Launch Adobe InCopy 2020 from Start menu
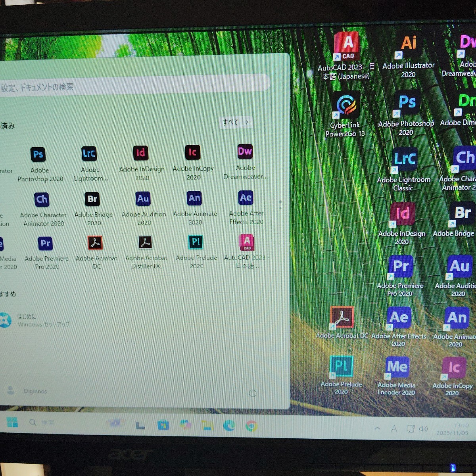 (x=193, y=162)
